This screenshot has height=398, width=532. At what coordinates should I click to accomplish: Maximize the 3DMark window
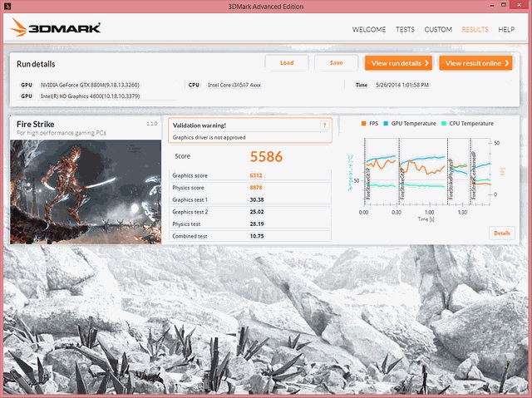[504, 5]
